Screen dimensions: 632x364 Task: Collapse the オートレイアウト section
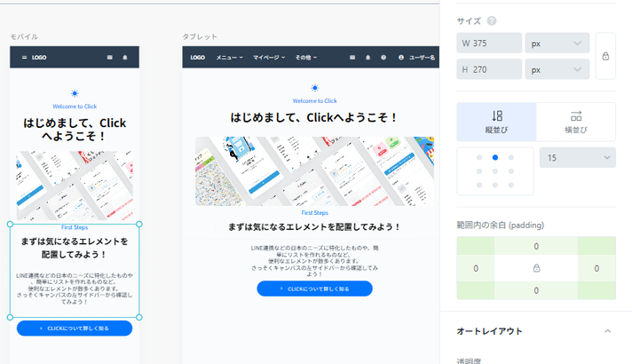607,331
